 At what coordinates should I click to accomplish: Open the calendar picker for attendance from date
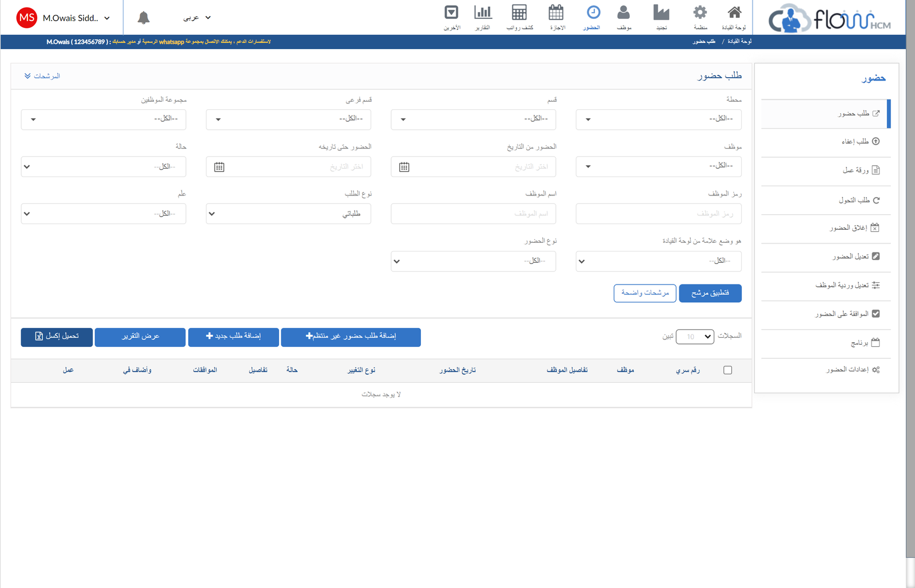pos(404,167)
